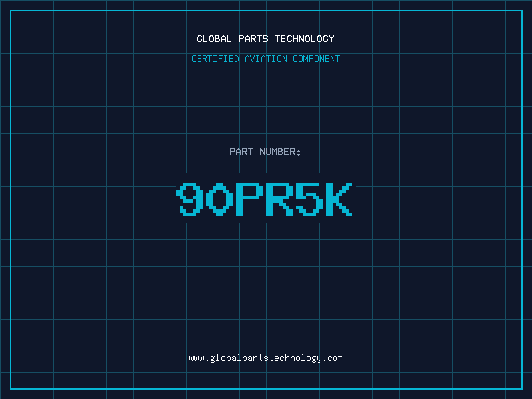Click the PART NUMBER: label
The height and width of the screenshot is (399, 532).
click(x=265, y=152)
